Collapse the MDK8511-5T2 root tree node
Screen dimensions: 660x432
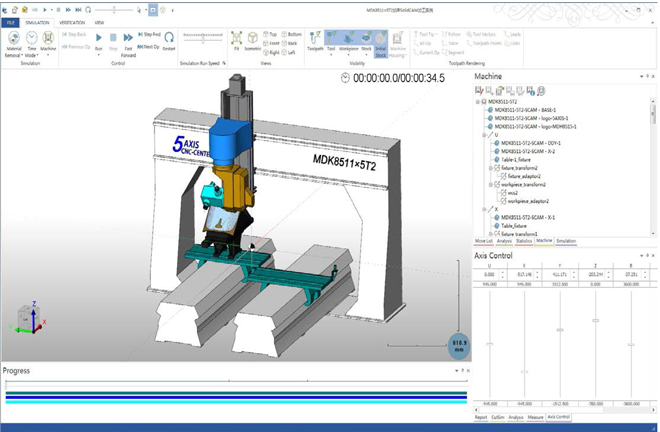[478, 102]
